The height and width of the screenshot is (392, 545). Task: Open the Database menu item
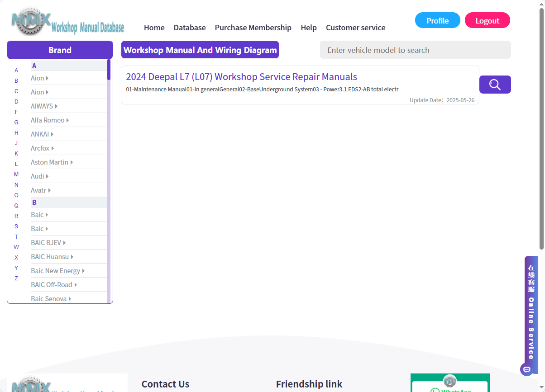pyautogui.click(x=190, y=28)
